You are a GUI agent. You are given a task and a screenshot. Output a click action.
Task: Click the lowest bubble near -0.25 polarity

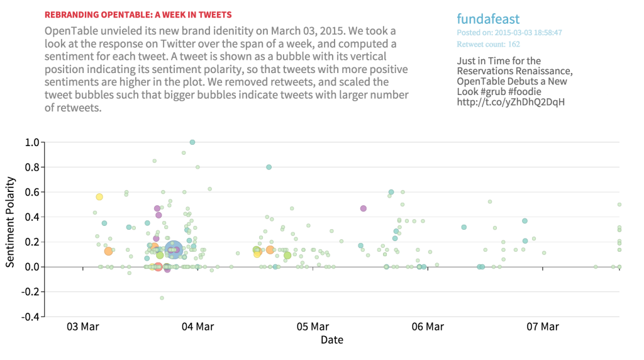coord(162,298)
